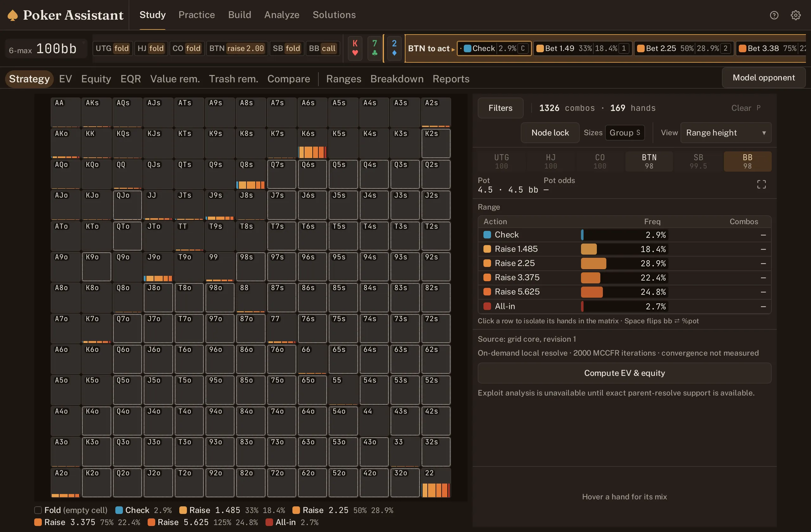Open the Value rem. view
The height and width of the screenshot is (532, 811).
tap(175, 79)
